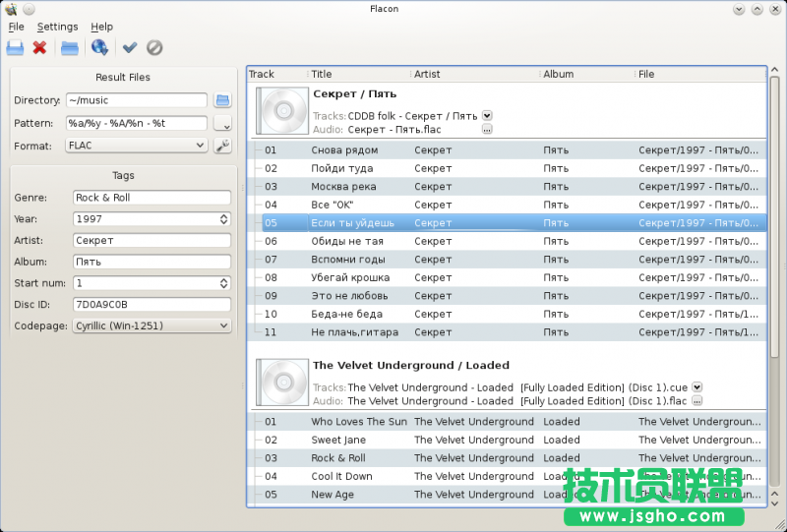The width and height of the screenshot is (787, 532).
Task: Open the Settings menu
Action: coord(57,27)
